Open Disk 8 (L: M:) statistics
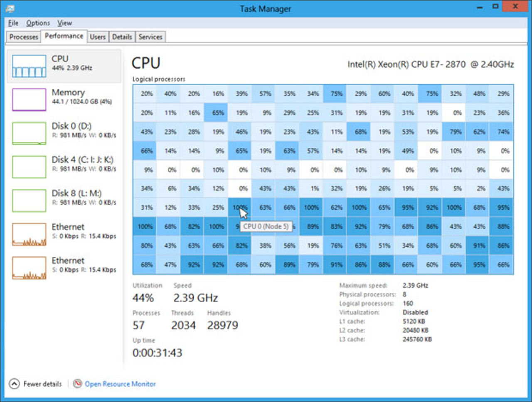Image resolution: width=532 pixels, height=402 pixels. (62, 199)
